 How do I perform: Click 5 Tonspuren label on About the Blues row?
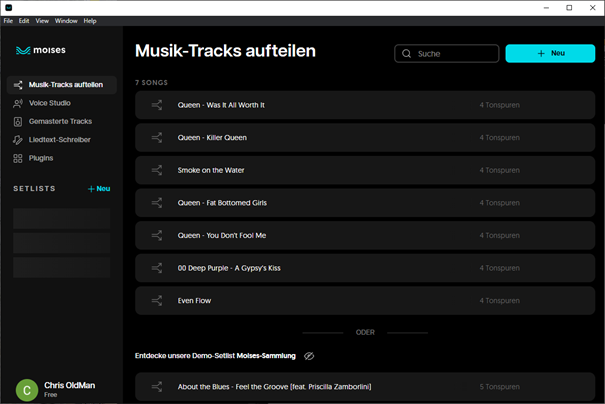point(500,387)
